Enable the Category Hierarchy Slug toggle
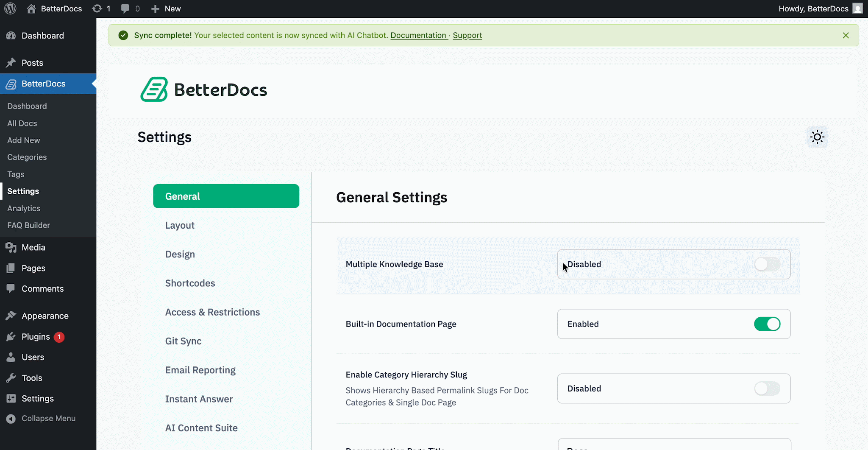The image size is (868, 450). tap(767, 389)
